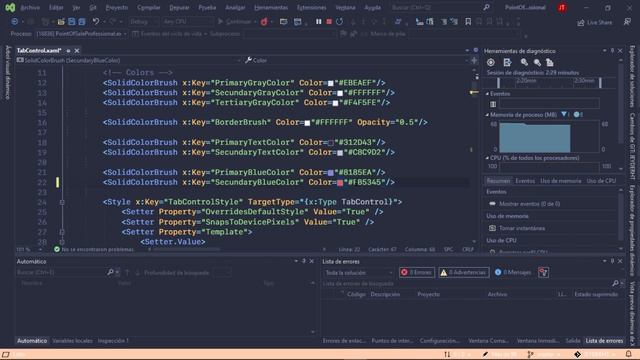Save all files icon
This screenshot has height=360, width=640.
(82, 22)
